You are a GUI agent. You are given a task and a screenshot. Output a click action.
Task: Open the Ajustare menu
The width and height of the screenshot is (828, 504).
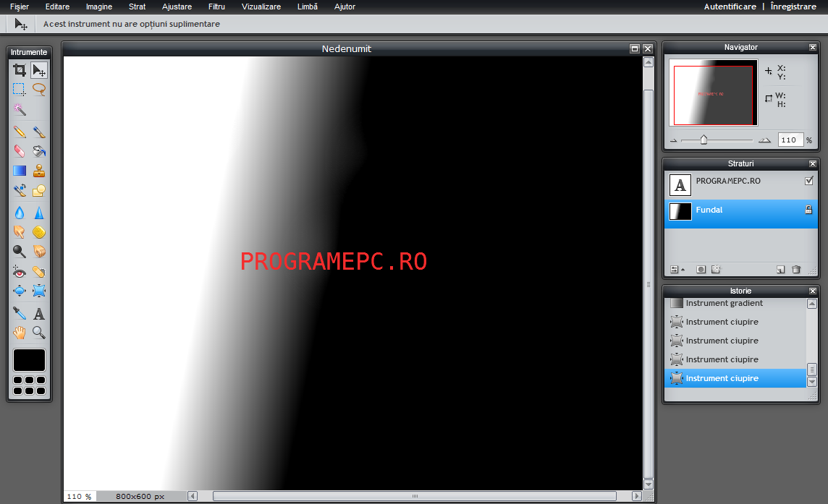pyautogui.click(x=177, y=7)
